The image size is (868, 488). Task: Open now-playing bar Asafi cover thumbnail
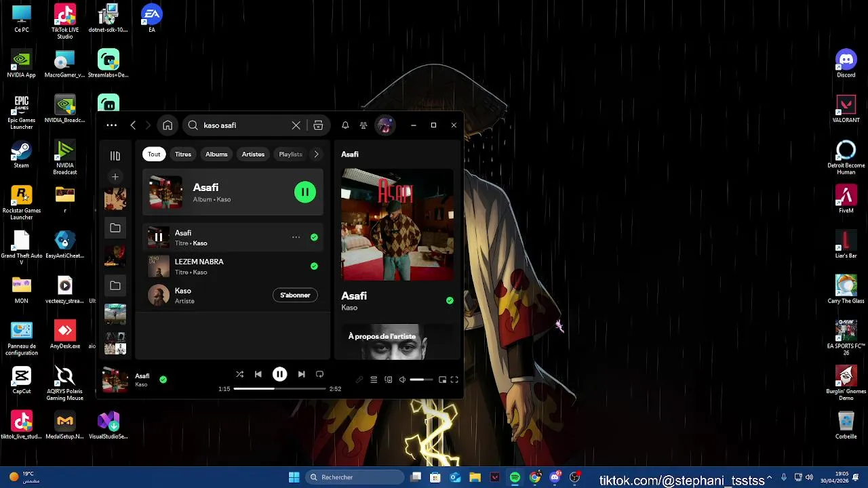pyautogui.click(x=115, y=380)
